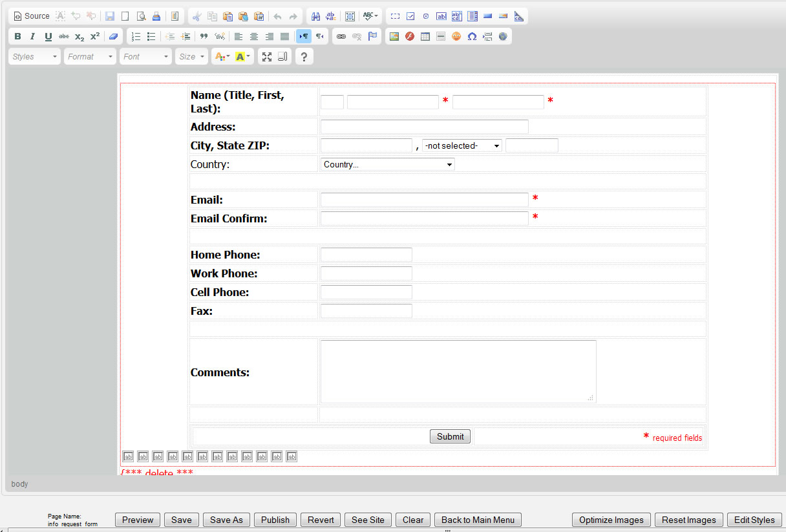Viewport: 786px width, 532px height.
Task: Insert an Image Button icon
Action: click(504, 16)
